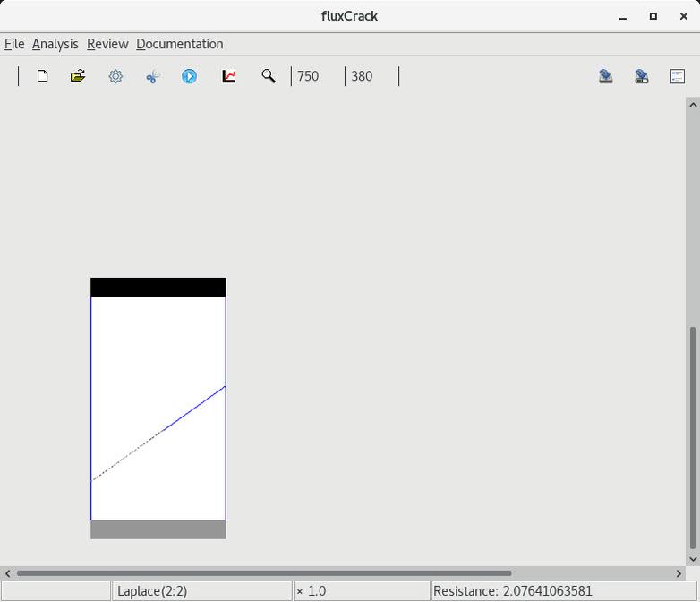700x602 pixels.
Task: Open a file with the folder icon
Action: click(x=78, y=76)
